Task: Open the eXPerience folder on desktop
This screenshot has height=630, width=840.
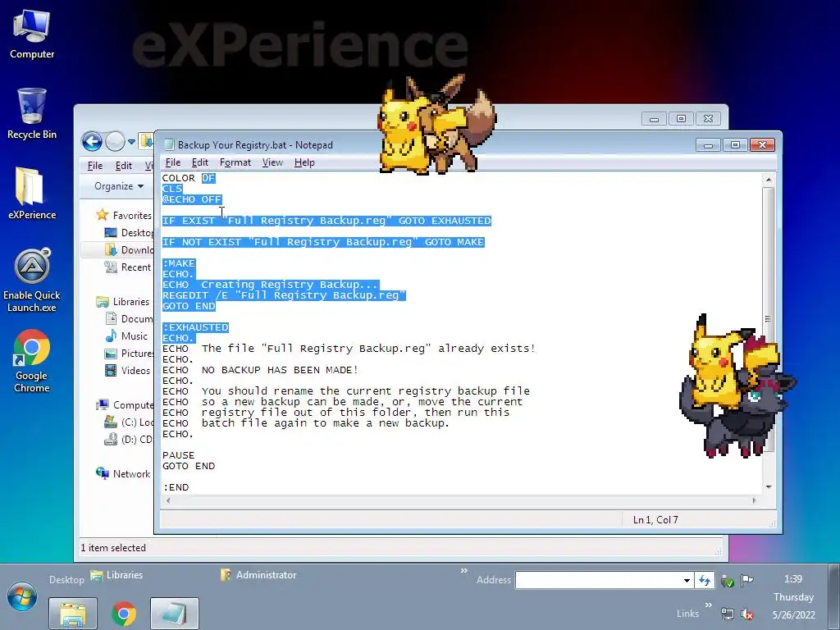Action: point(32,194)
